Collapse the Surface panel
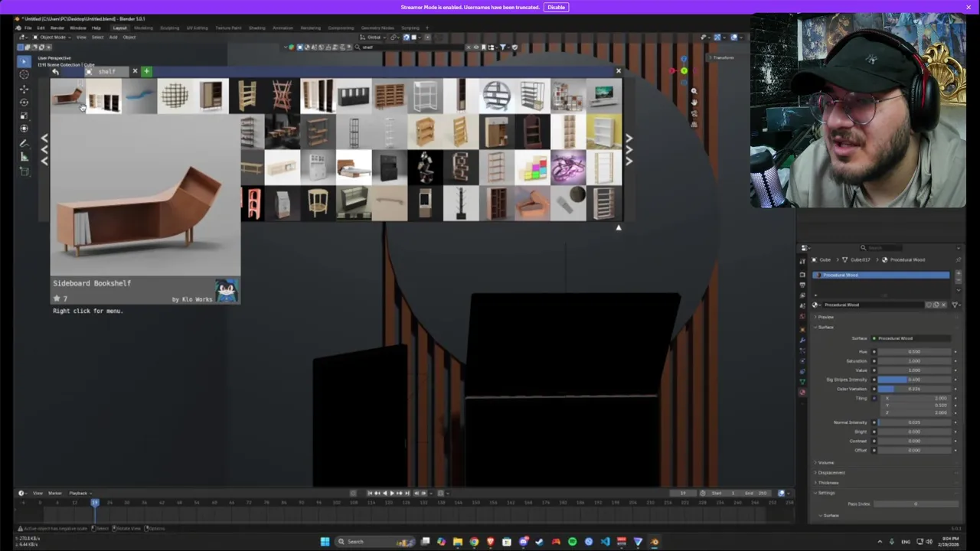The height and width of the screenshot is (551, 980). pyautogui.click(x=825, y=327)
